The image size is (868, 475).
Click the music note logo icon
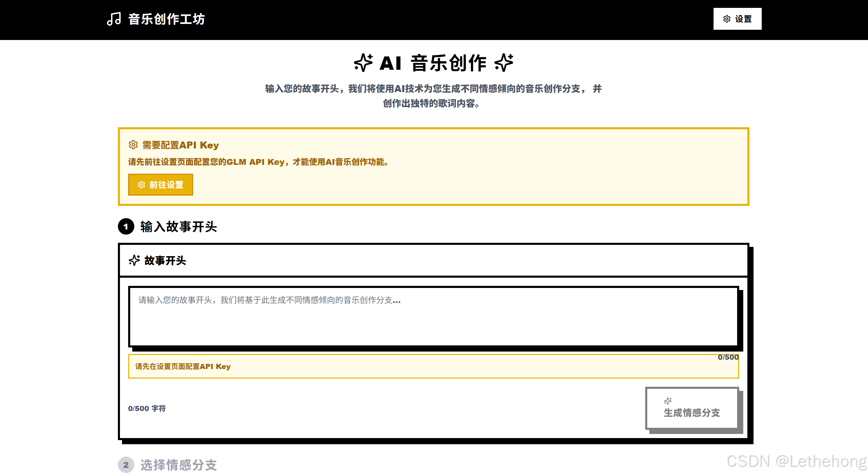point(114,19)
